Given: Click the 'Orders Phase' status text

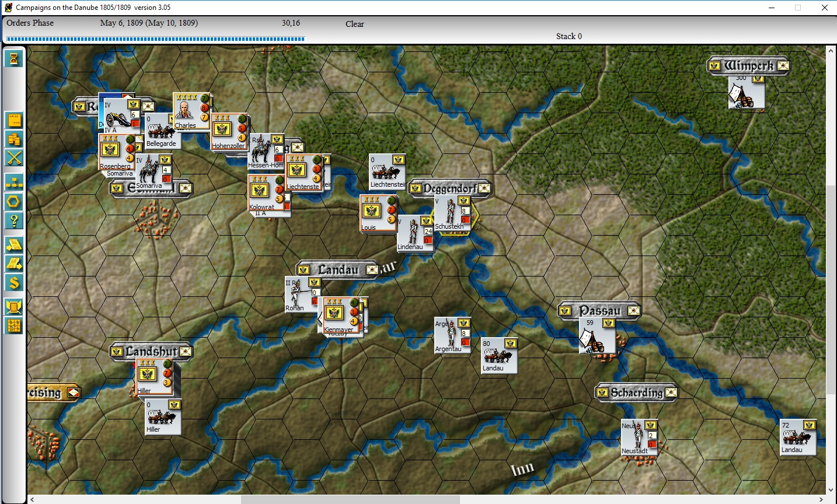Looking at the screenshot, I should 30,23.
